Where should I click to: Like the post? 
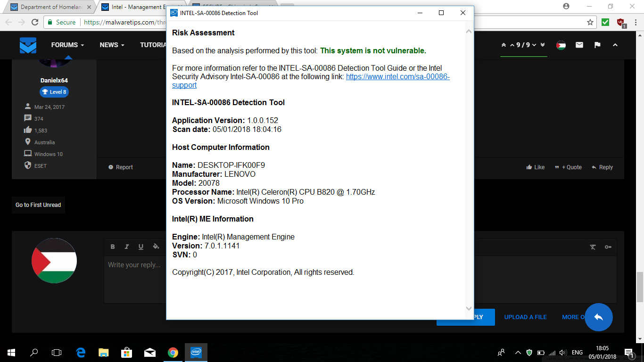click(x=536, y=167)
